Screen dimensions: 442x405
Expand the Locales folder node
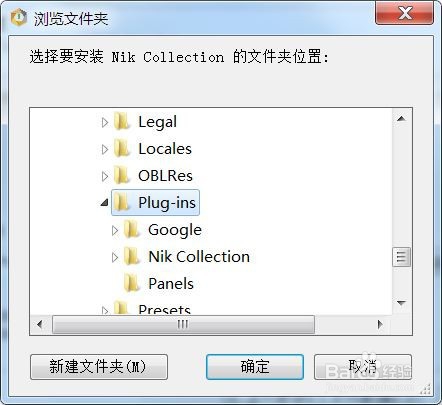pyautogui.click(x=105, y=149)
